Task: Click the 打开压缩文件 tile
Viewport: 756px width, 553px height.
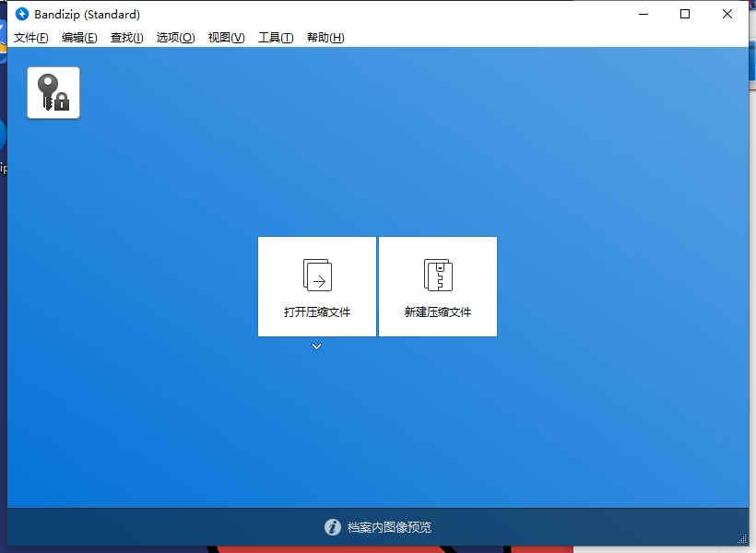Action: [x=317, y=287]
